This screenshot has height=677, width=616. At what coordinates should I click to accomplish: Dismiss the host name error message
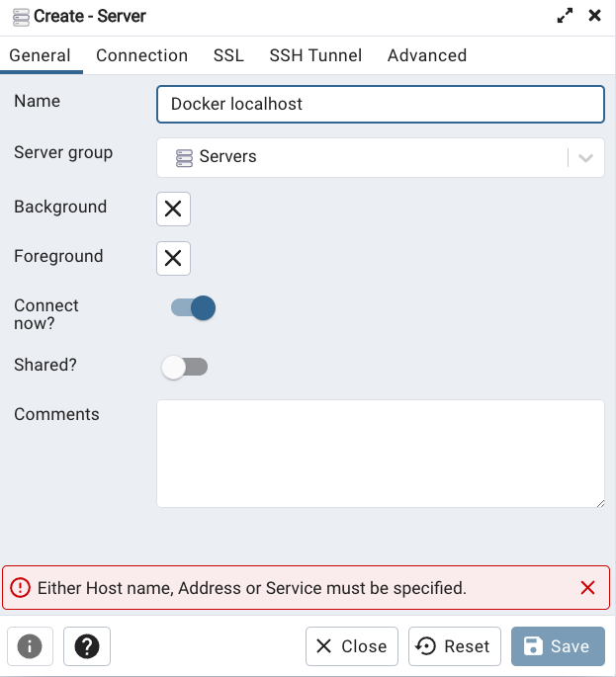click(587, 588)
